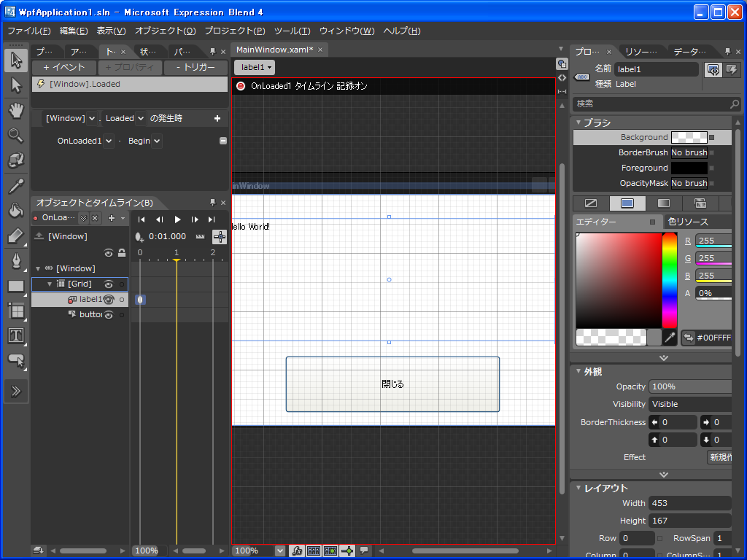
Task: Toggle show grid on the artboard
Action: 314,551
